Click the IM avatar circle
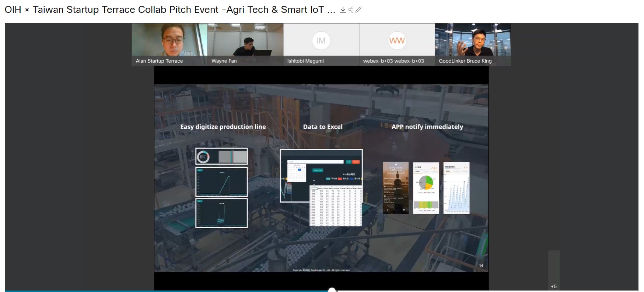 click(321, 41)
